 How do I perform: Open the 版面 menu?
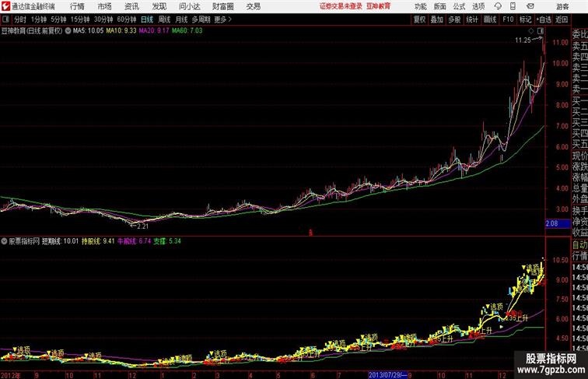click(x=440, y=6)
